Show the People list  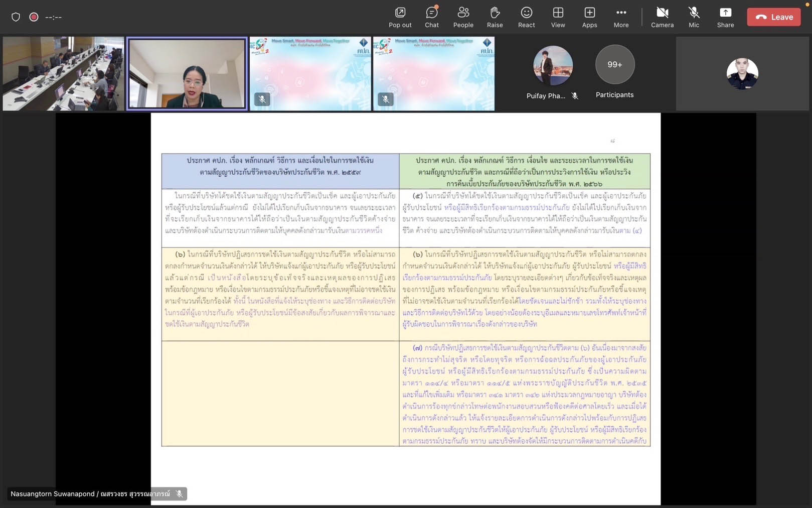(463, 17)
